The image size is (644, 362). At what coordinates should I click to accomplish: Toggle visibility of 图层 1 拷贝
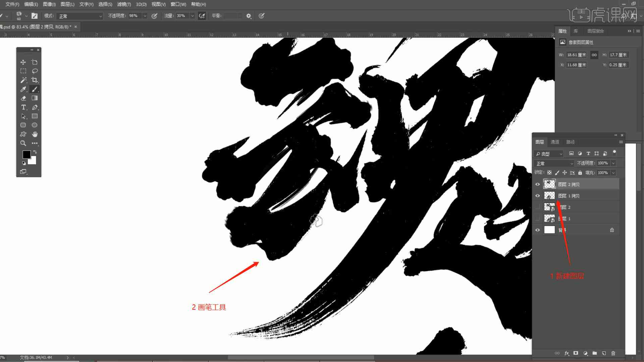point(537,196)
